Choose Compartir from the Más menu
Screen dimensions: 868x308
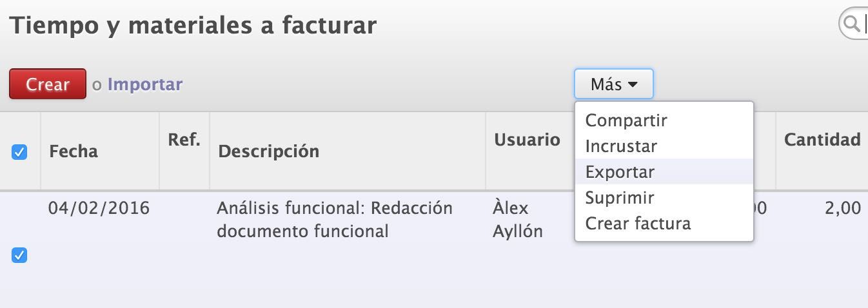(626, 120)
